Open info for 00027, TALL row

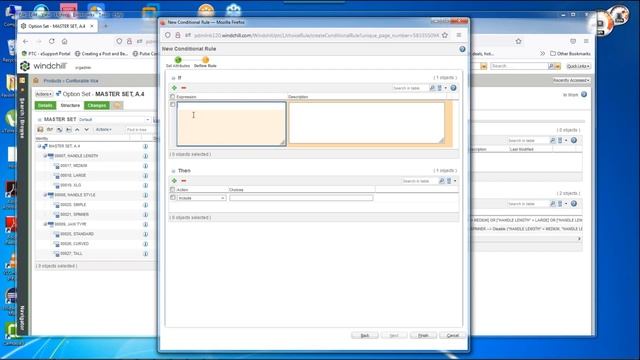pyautogui.click(x=145, y=254)
